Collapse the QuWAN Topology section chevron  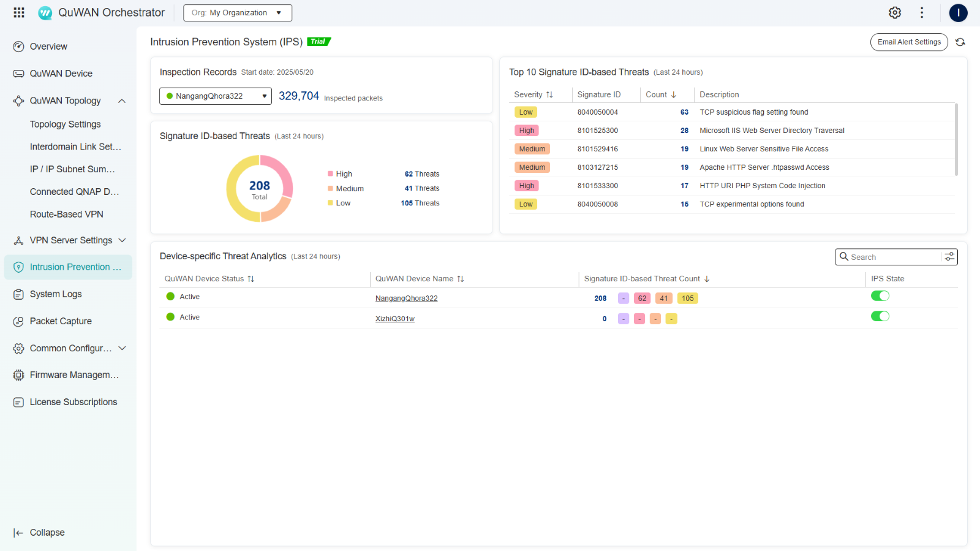point(122,101)
